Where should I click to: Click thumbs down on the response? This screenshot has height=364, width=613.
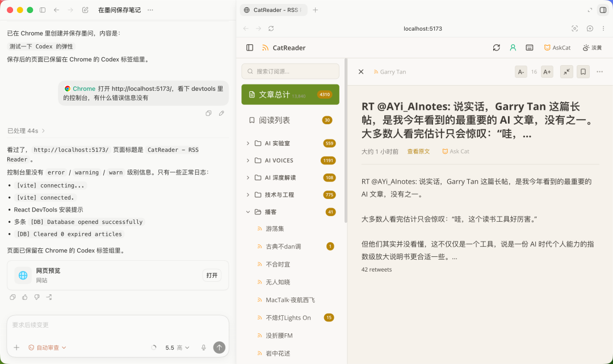click(x=37, y=297)
